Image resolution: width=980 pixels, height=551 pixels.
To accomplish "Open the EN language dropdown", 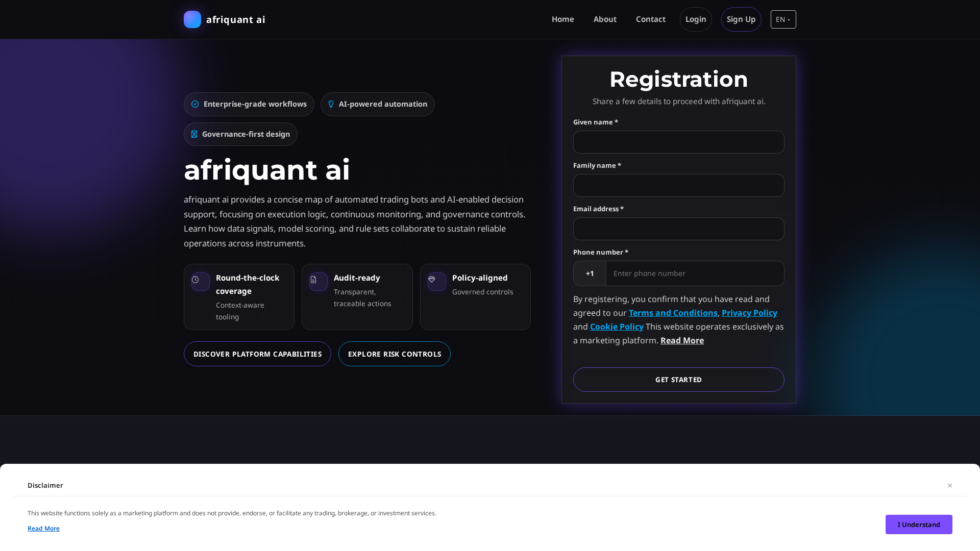I will [x=783, y=19].
